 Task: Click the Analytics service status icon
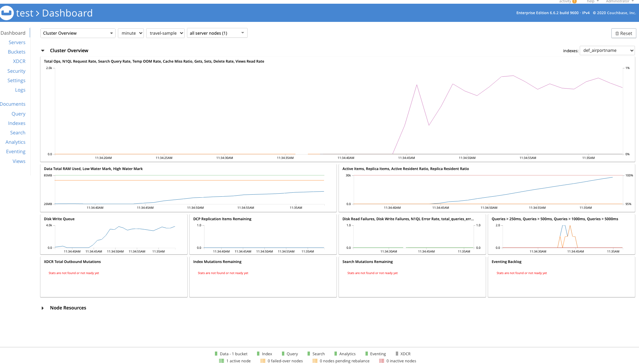336,354
